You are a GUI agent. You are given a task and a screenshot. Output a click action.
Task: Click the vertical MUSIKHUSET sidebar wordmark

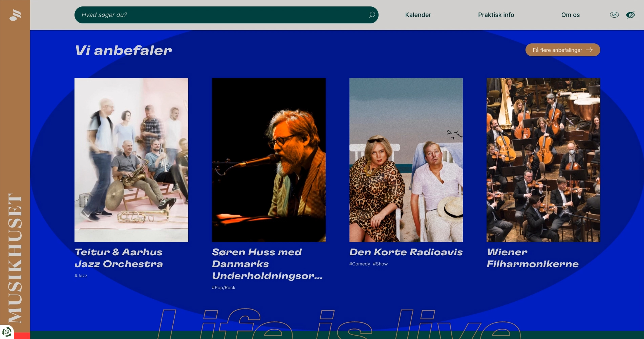coord(15,258)
